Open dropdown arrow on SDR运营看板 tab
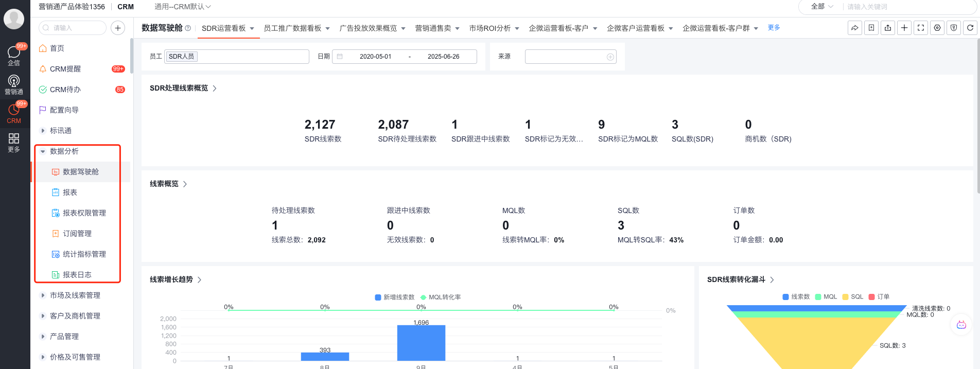Image resolution: width=980 pixels, height=369 pixels. 252,29
